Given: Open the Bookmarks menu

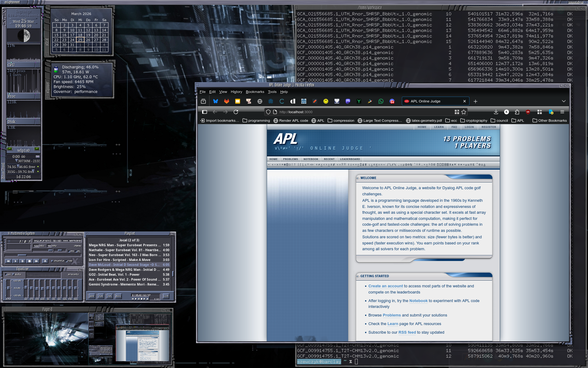Looking at the screenshot, I should (255, 92).
